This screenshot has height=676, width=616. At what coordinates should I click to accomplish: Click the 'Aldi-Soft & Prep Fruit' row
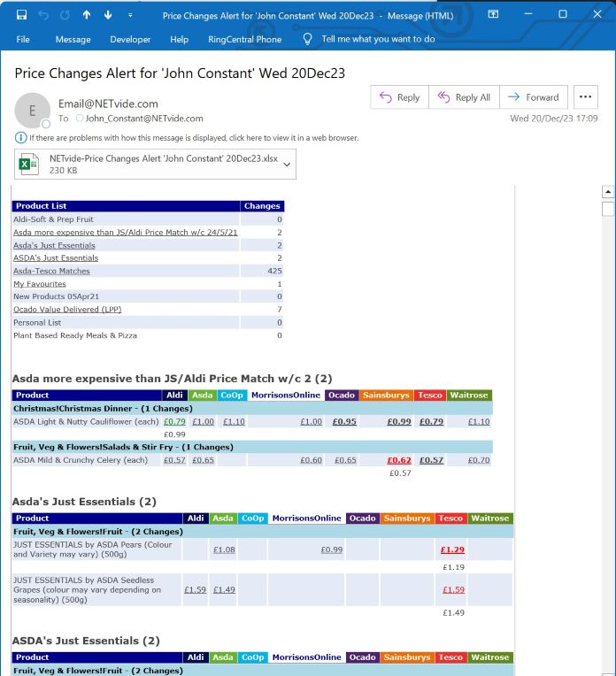pyautogui.click(x=148, y=219)
